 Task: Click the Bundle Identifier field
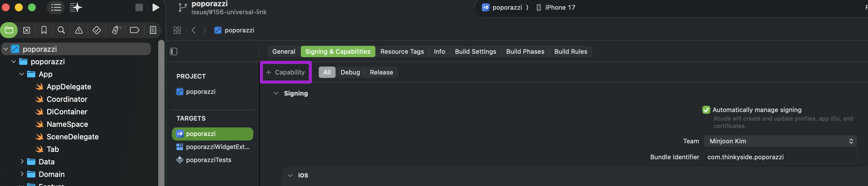point(780,157)
